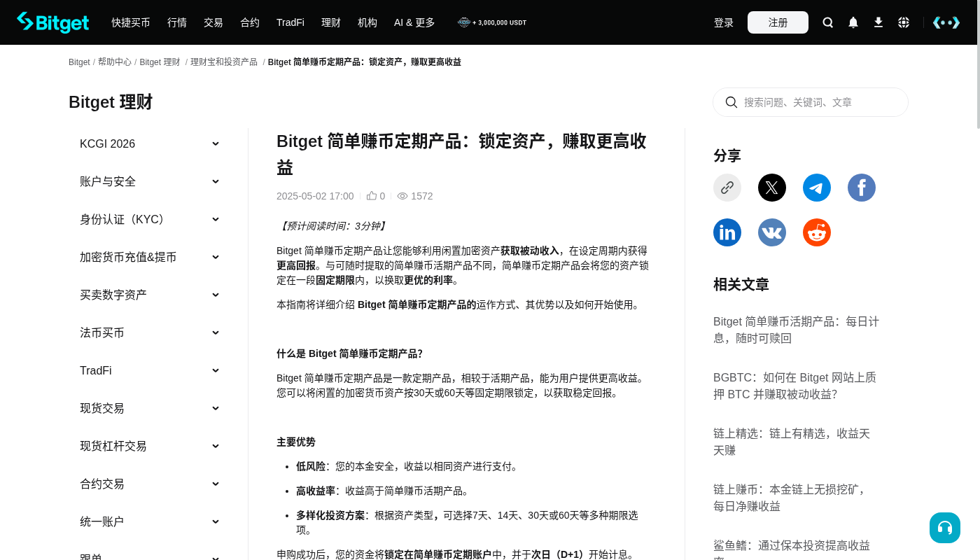
Task: Click the heading 什么是 Bitget 简单赚币定期产品?
Action: pos(349,353)
